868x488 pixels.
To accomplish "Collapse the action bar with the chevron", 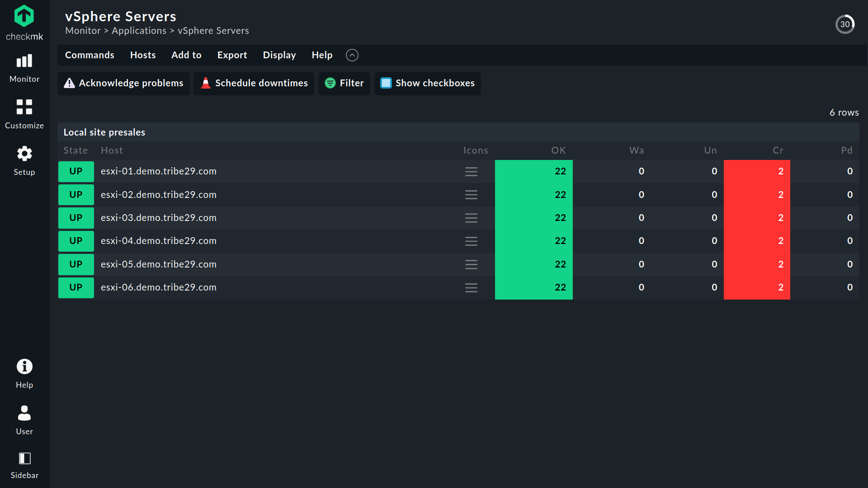I will (352, 55).
